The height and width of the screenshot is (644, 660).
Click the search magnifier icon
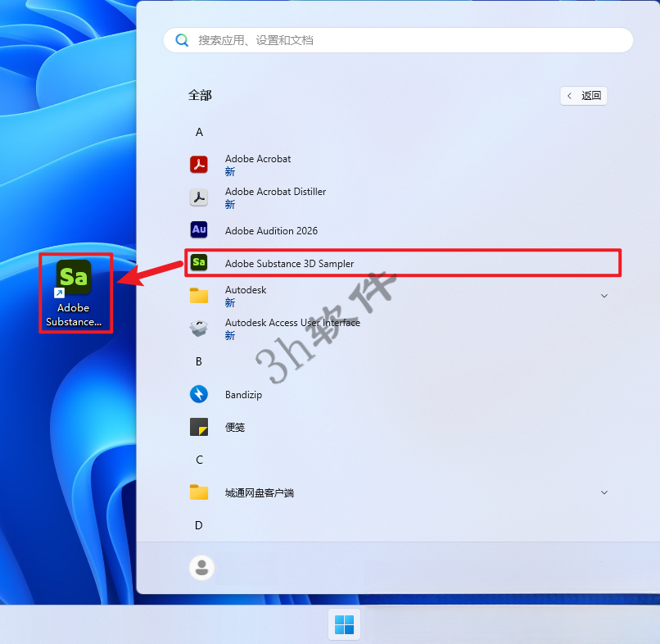click(x=182, y=40)
